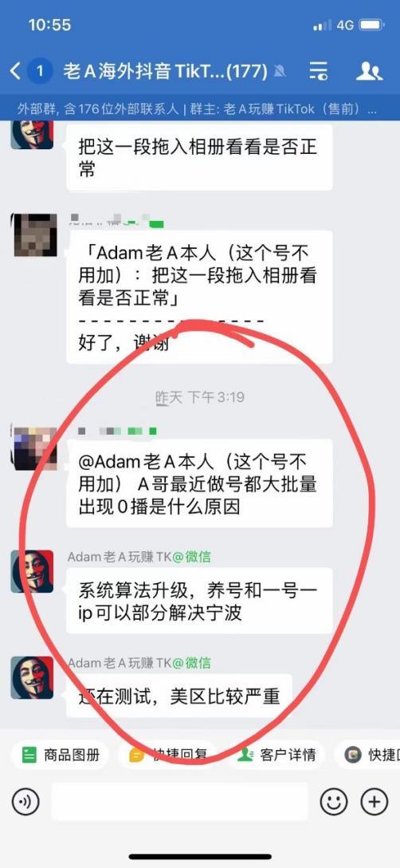Tap the group title 老A海外抖音 TikT...

pyautogui.click(x=166, y=71)
